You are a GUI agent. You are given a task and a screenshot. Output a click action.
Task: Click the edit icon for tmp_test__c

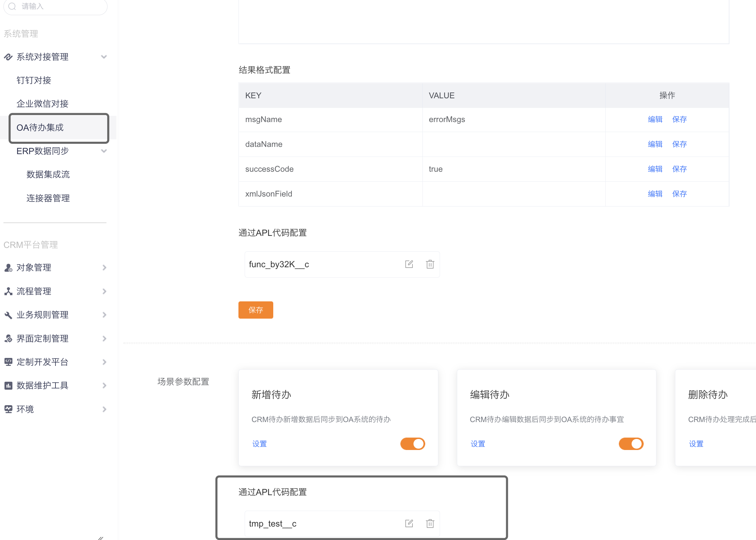pos(409,523)
